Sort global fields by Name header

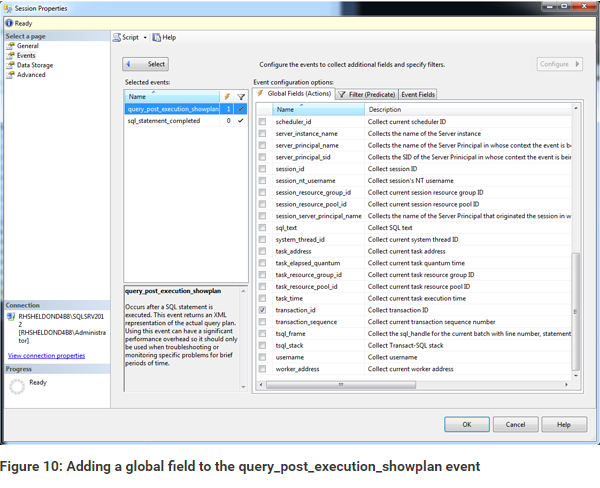click(318, 109)
